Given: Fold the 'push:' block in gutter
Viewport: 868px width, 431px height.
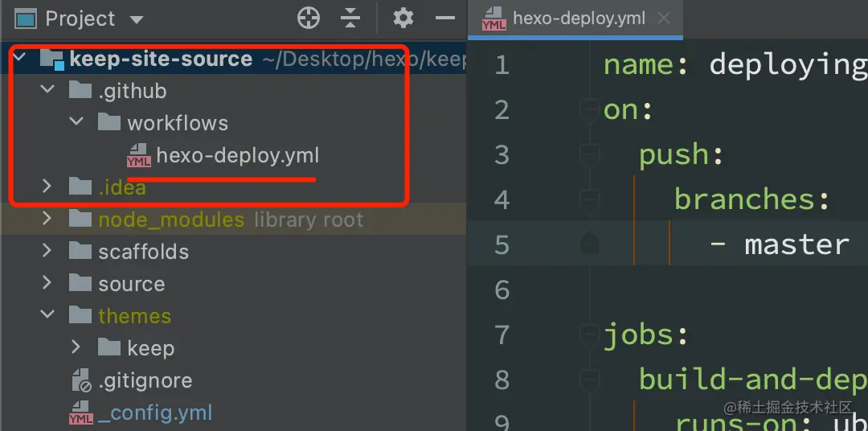Looking at the screenshot, I should (x=590, y=154).
